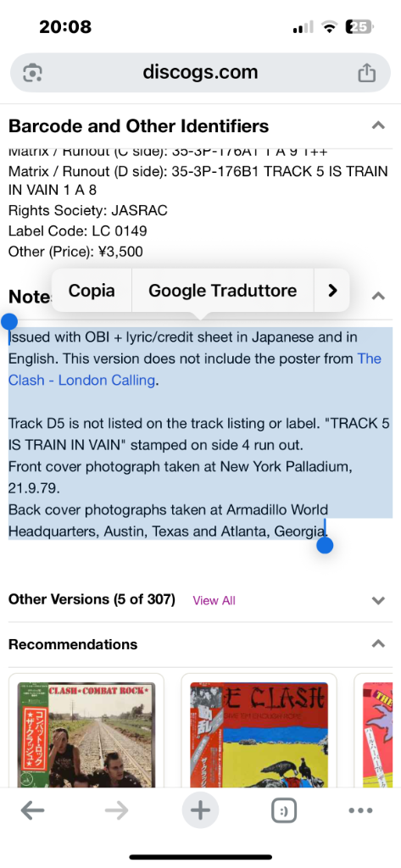The image size is (401, 868).
Task: Go back with the left arrow
Action: pyautogui.click(x=33, y=811)
